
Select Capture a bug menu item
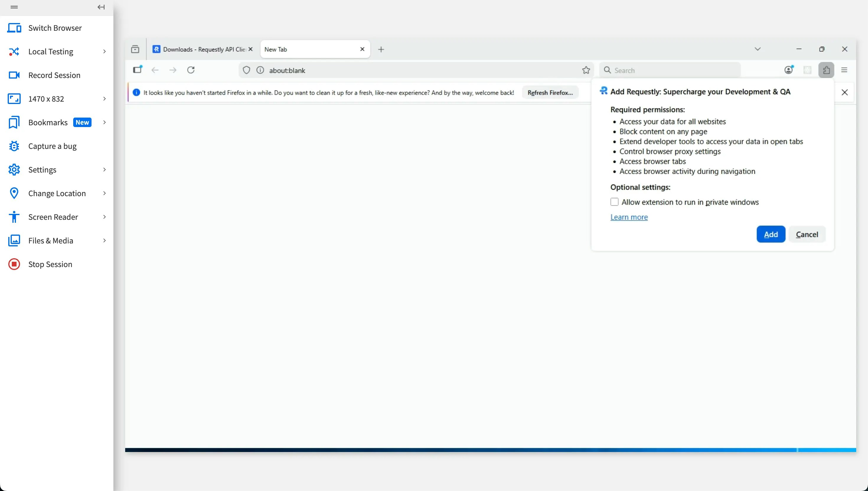point(52,146)
